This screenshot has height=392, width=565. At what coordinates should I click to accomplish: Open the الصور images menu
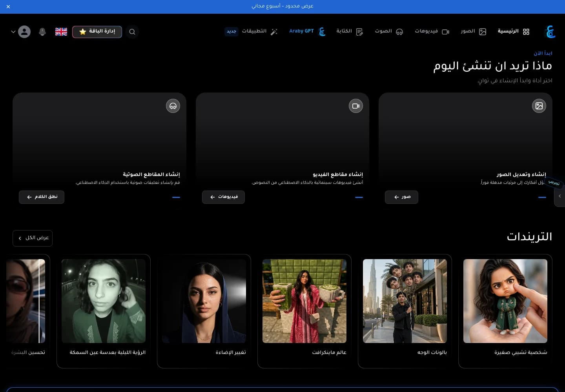click(x=474, y=31)
